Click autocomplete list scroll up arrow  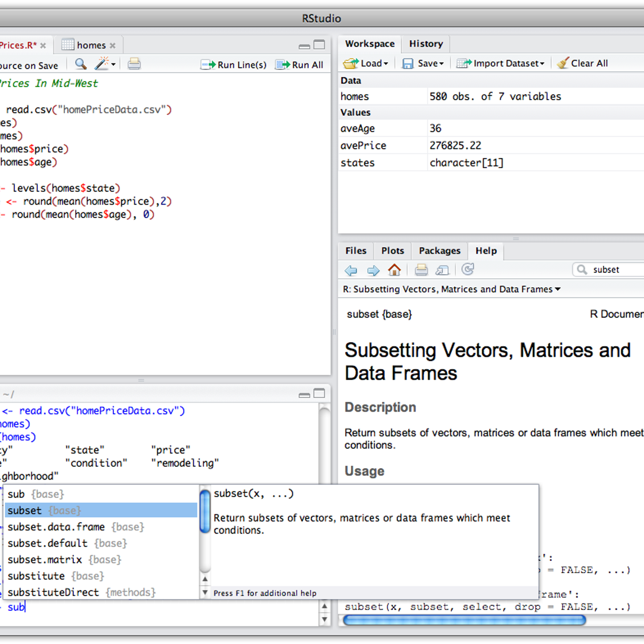click(x=205, y=579)
